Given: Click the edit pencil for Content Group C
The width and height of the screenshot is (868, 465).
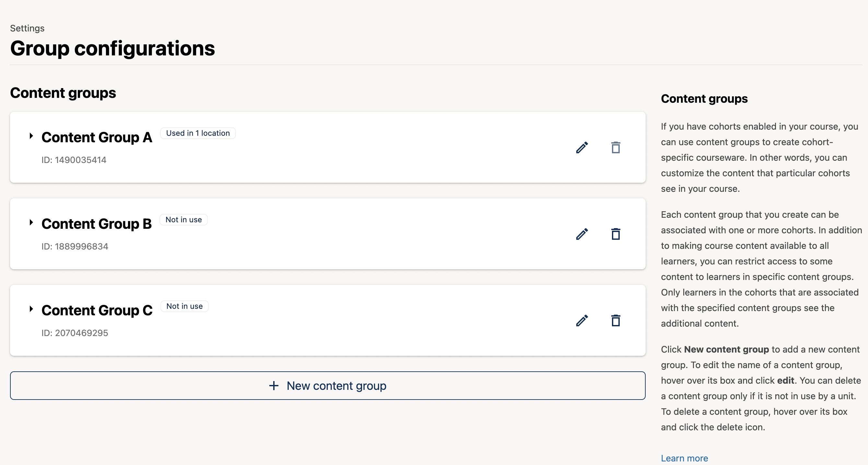Looking at the screenshot, I should (x=582, y=320).
